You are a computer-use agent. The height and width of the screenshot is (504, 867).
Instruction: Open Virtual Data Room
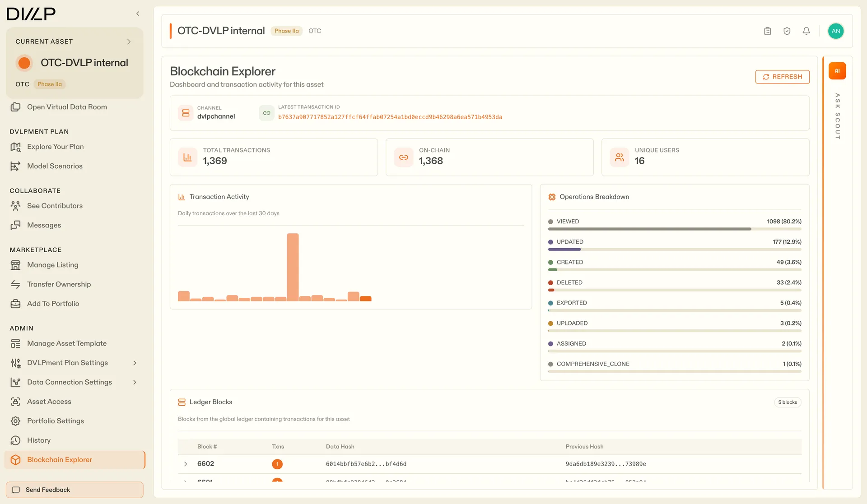67,107
